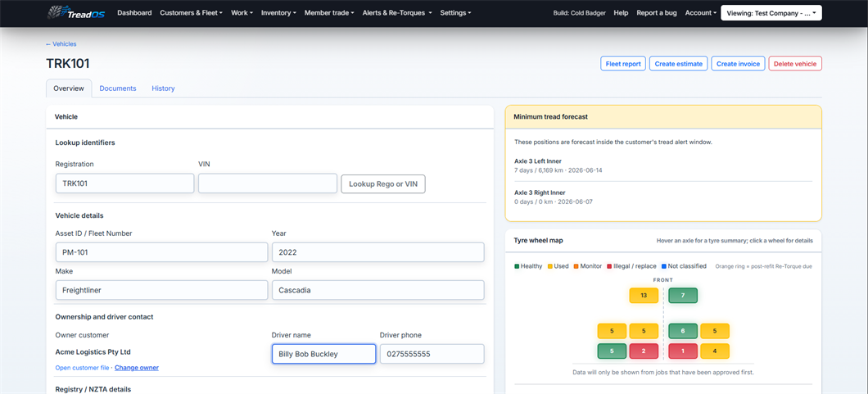Click the Build: Cold Badger text

pyautogui.click(x=580, y=13)
